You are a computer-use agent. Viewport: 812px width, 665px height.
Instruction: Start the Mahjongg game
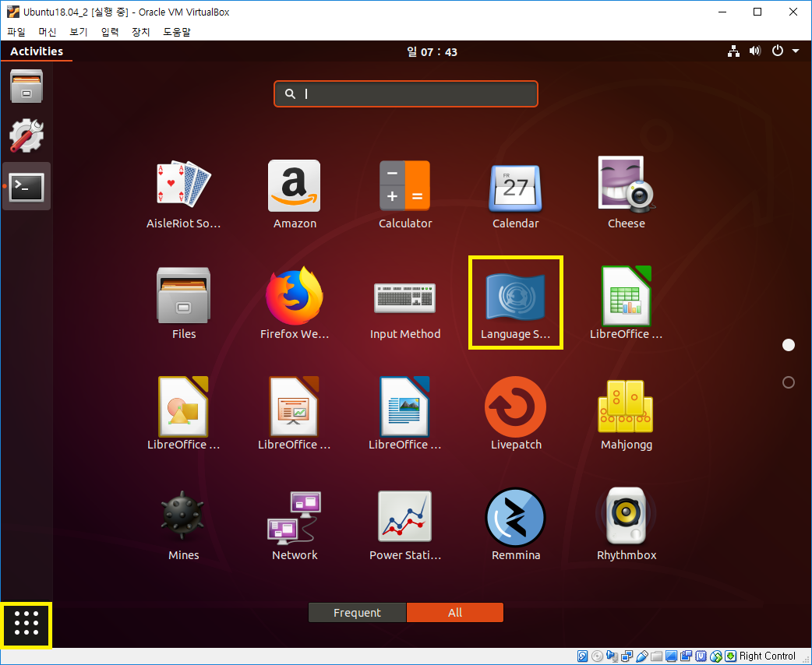point(626,414)
